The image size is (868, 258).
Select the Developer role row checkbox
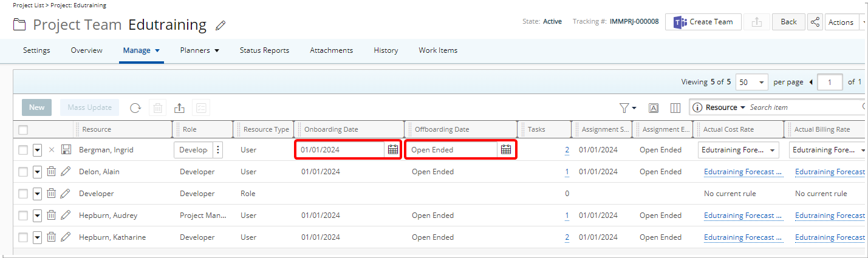[x=23, y=194]
